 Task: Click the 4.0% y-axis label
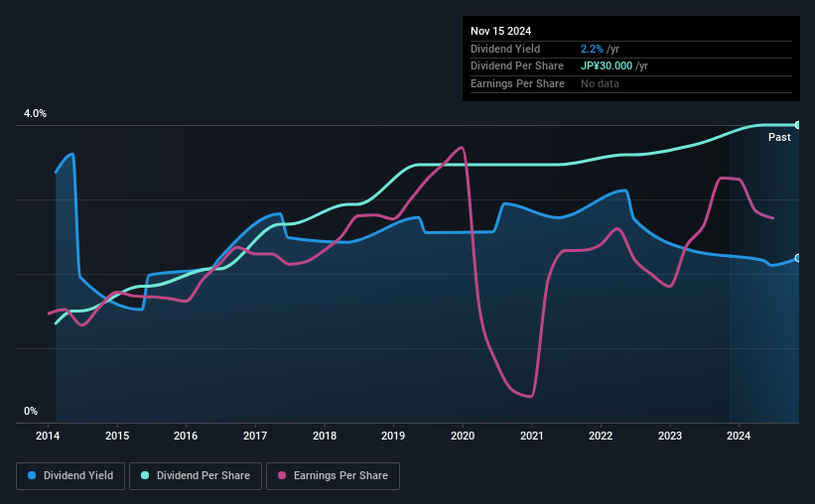pyautogui.click(x=35, y=113)
